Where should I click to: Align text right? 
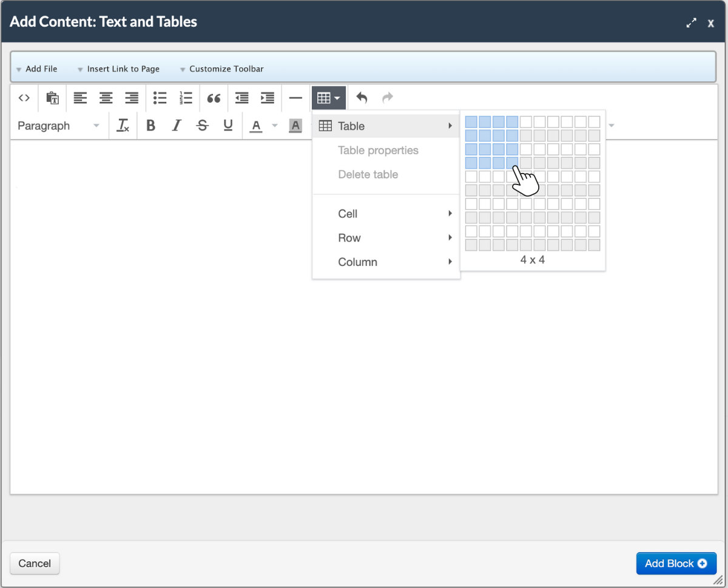click(132, 98)
